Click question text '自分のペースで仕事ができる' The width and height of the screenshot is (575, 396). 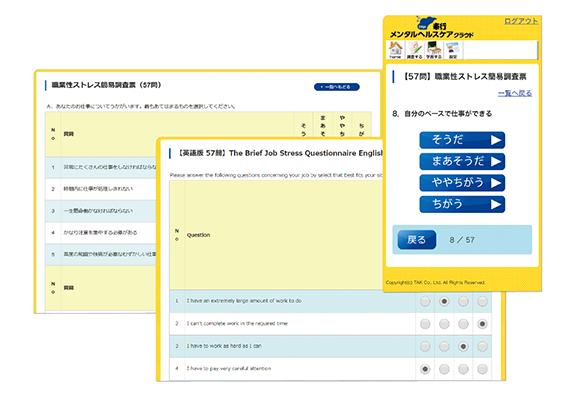click(448, 114)
